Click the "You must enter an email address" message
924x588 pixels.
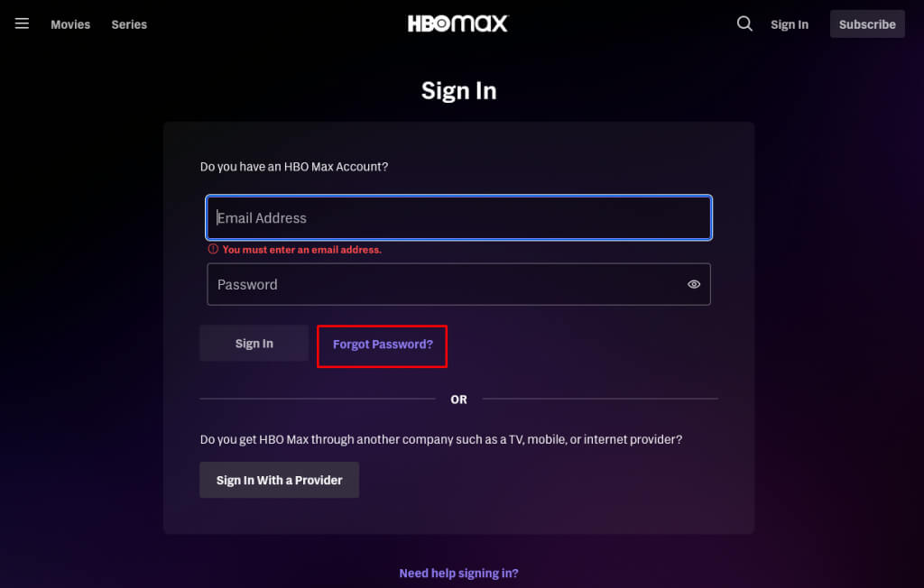click(301, 250)
